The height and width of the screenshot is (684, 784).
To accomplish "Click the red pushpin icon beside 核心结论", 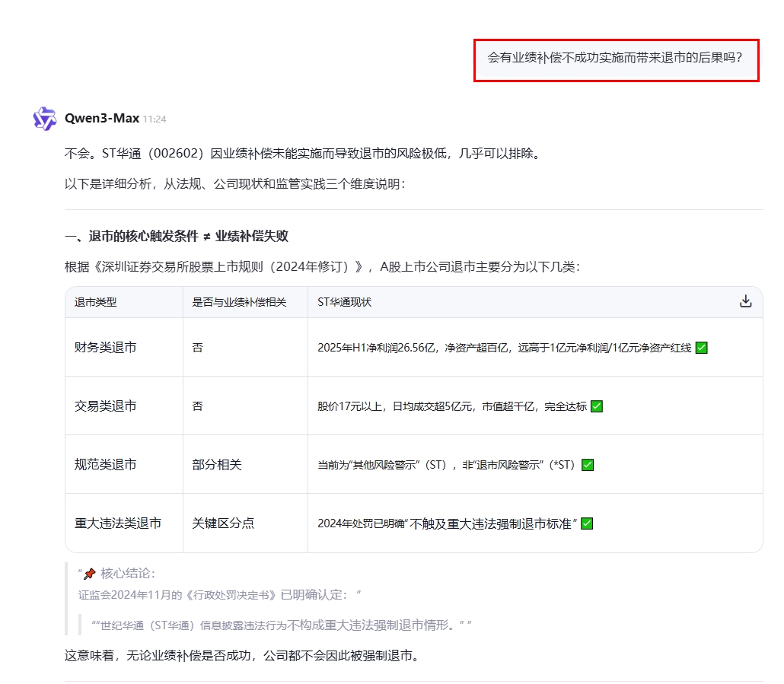I will [90, 574].
